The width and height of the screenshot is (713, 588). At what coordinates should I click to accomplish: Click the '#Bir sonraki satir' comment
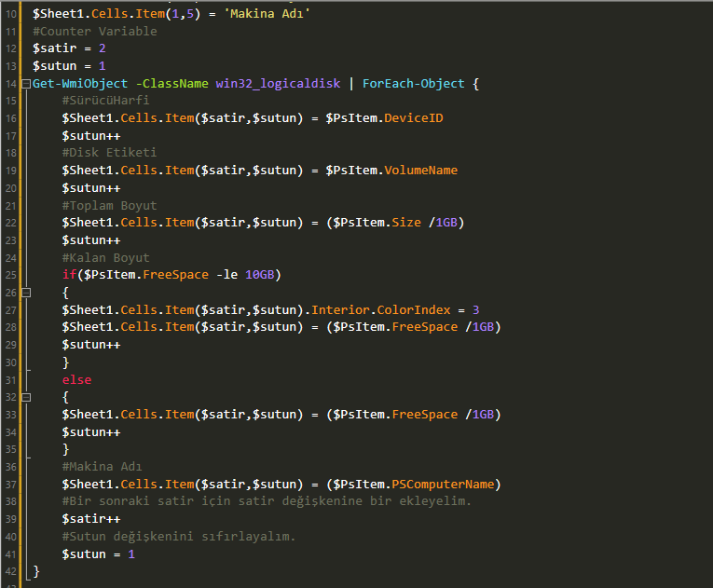point(267,501)
